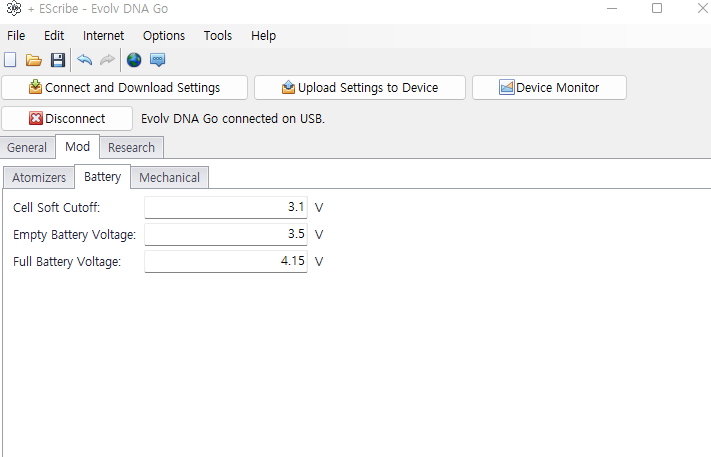Open the Internet menu

(103, 35)
